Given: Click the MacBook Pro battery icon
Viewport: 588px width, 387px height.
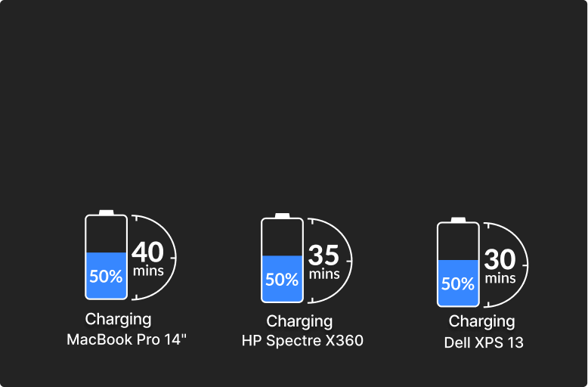Looking at the screenshot, I should 106,255.
